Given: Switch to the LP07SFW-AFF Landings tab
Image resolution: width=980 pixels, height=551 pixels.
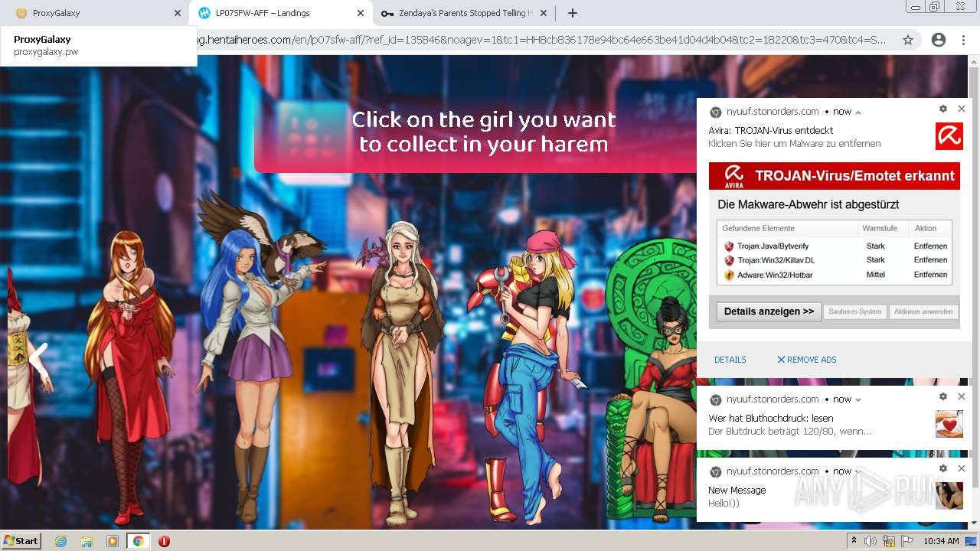Looking at the screenshot, I should 281,13.
